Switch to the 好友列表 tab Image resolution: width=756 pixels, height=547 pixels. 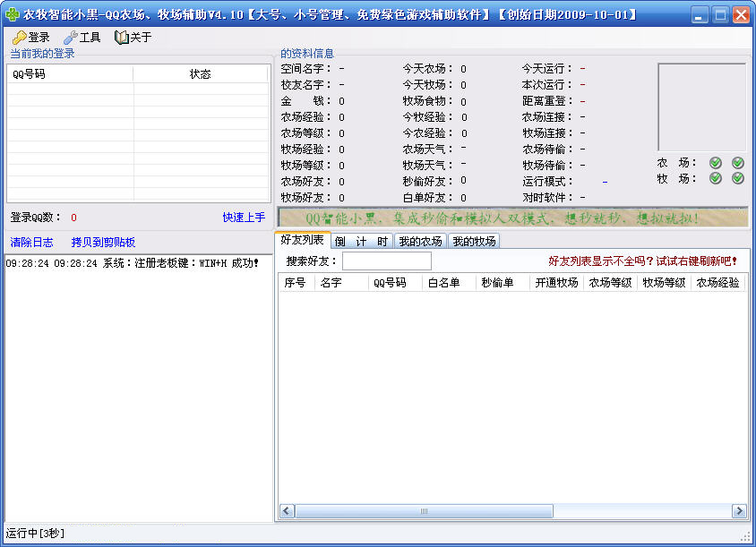click(x=302, y=240)
